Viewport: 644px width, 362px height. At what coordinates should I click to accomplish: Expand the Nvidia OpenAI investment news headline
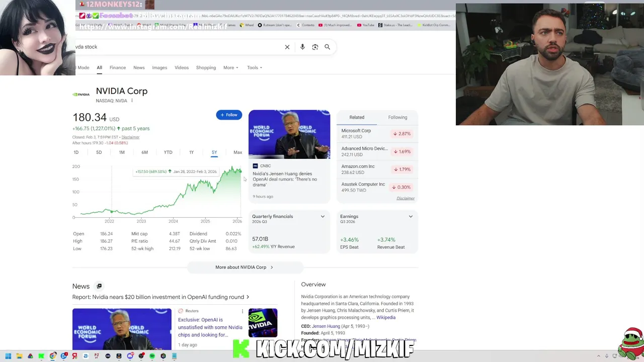160,297
